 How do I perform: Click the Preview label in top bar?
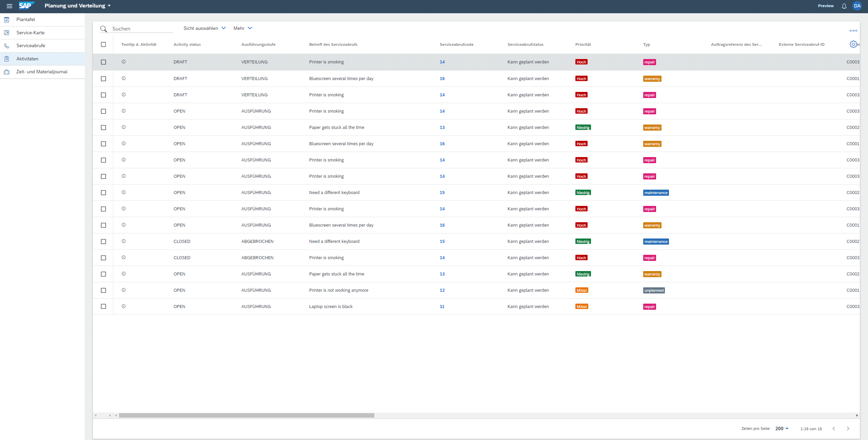826,6
